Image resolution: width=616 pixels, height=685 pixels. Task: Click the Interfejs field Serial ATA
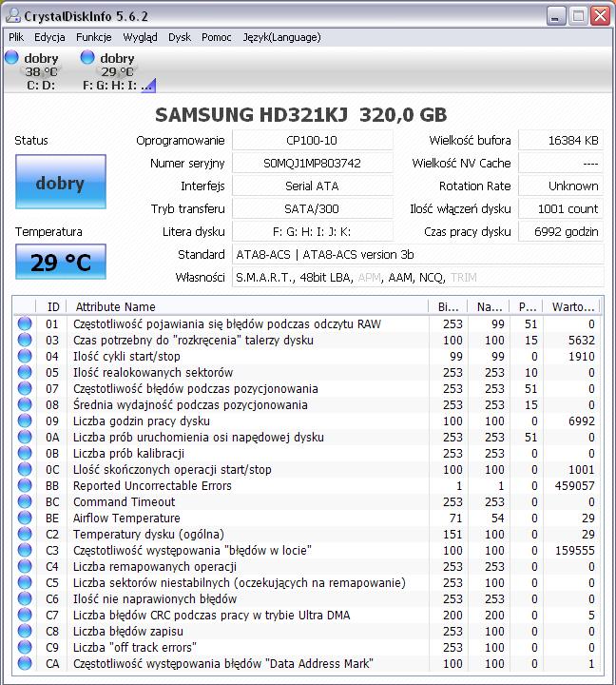point(312,186)
